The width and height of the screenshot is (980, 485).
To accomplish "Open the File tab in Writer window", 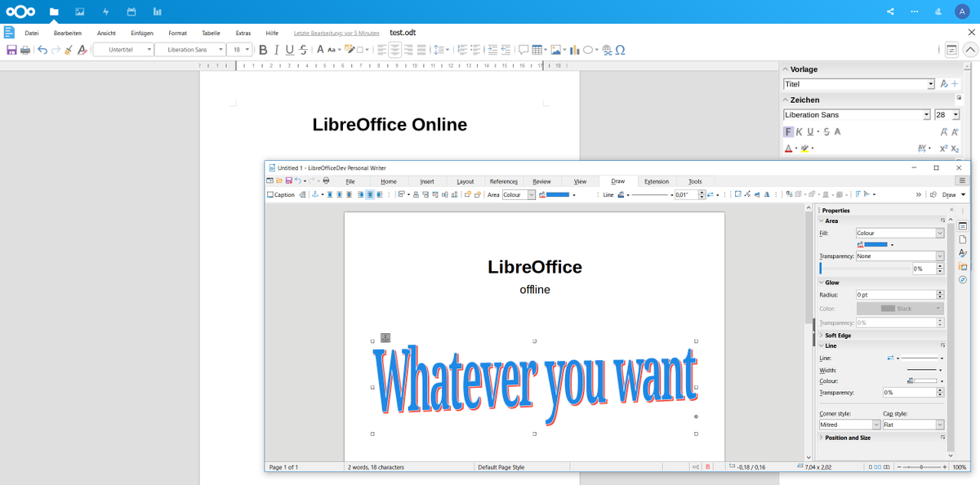I will click(350, 181).
